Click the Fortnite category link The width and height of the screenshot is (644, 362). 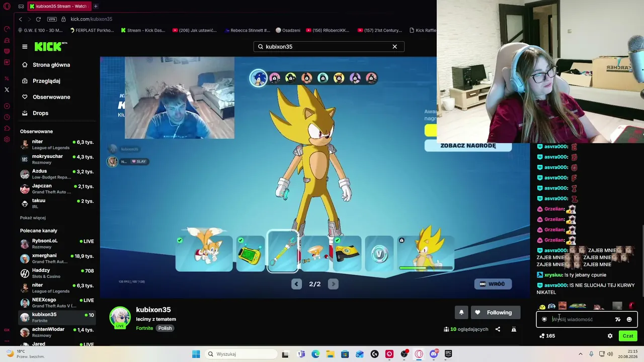click(144, 328)
